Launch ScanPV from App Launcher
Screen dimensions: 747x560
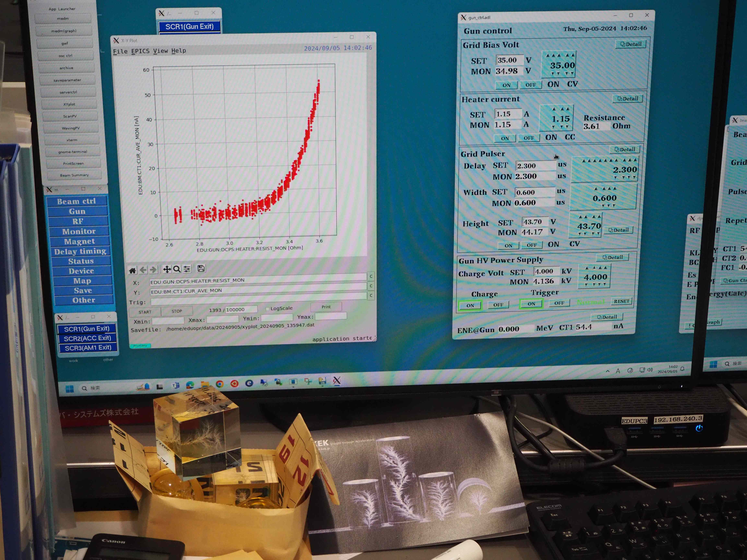tap(70, 116)
